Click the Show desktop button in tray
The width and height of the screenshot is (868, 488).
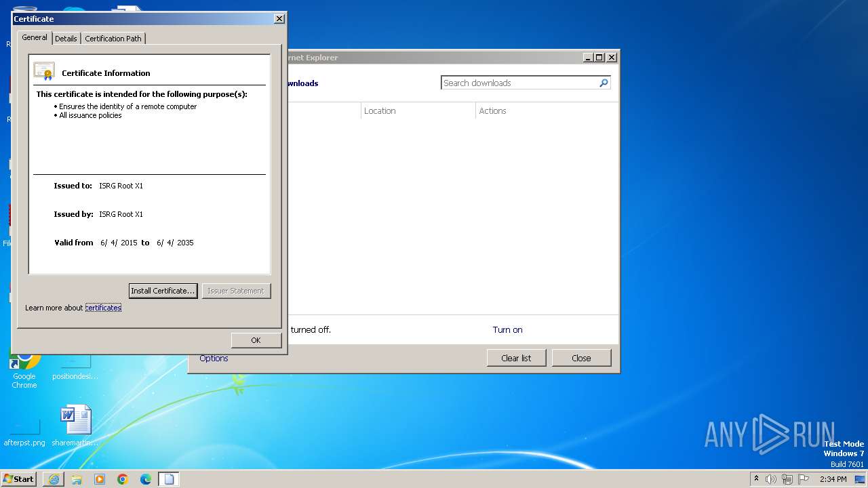tap(861, 479)
